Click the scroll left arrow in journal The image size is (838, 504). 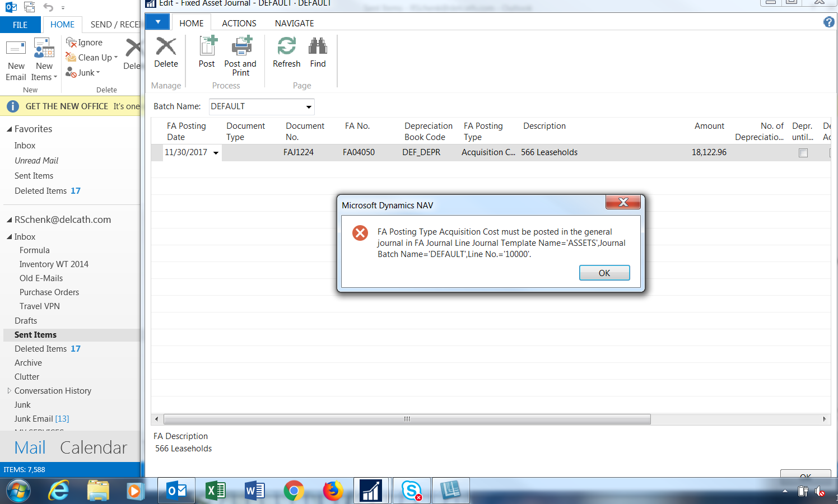(157, 419)
